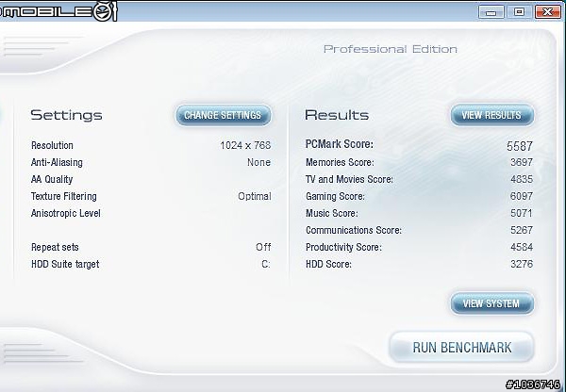Click the CHANGE SETTINGS button

[x=223, y=115]
